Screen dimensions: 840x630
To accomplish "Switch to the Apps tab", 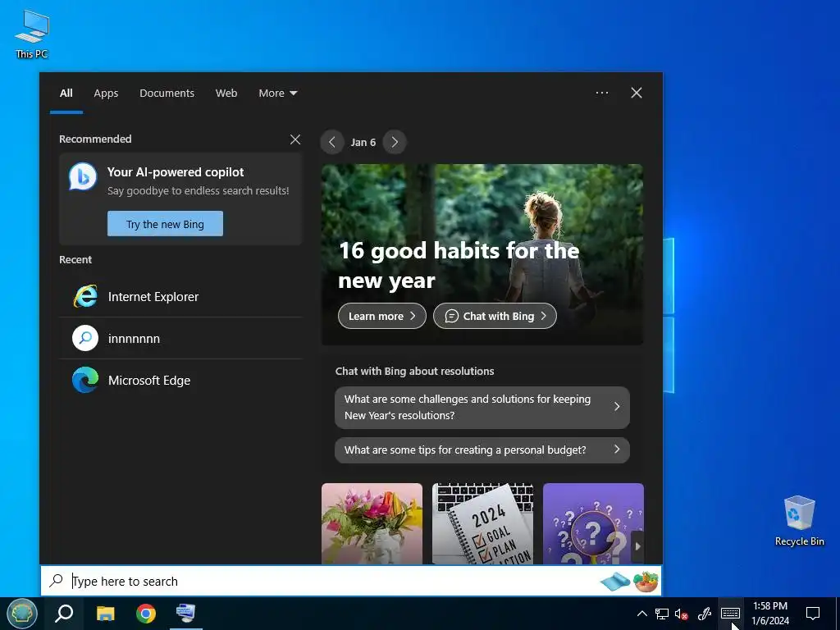I will (106, 94).
